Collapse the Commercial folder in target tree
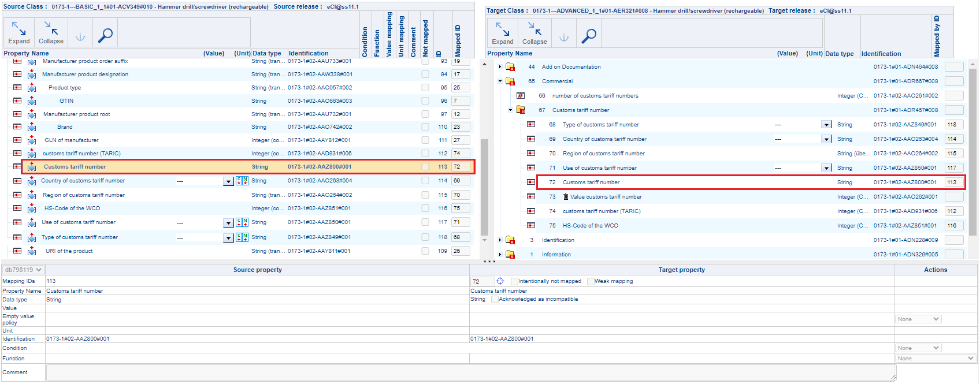The width and height of the screenshot is (980, 384). 500,81
